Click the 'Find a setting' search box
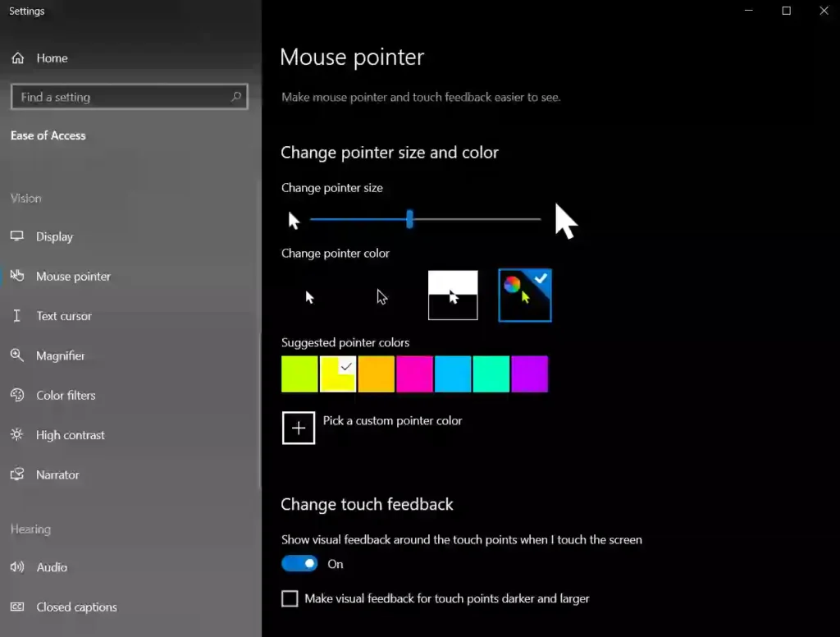 click(x=129, y=97)
